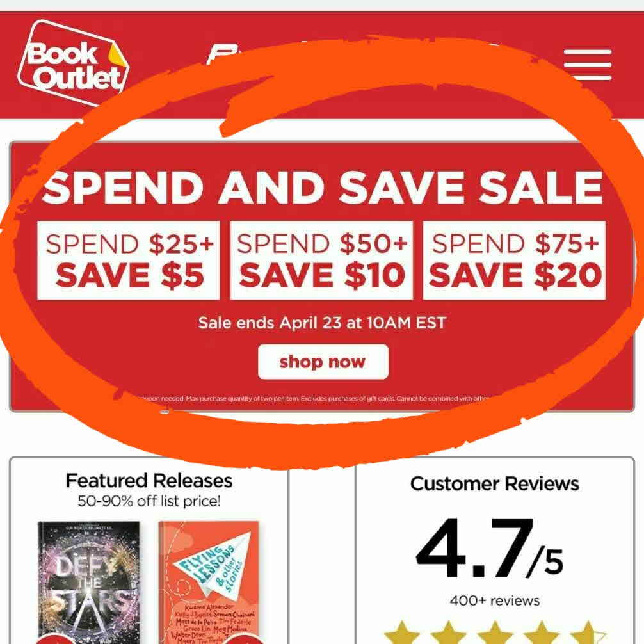
Task: Click the Customer Reviews heading
Action: click(x=494, y=483)
